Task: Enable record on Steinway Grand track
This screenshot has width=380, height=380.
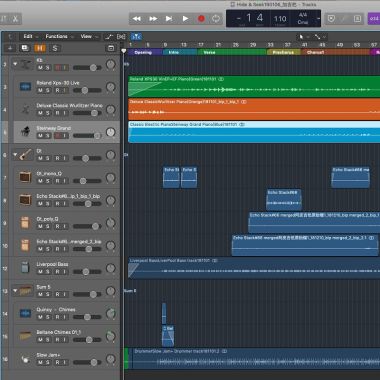Action: tap(57, 136)
